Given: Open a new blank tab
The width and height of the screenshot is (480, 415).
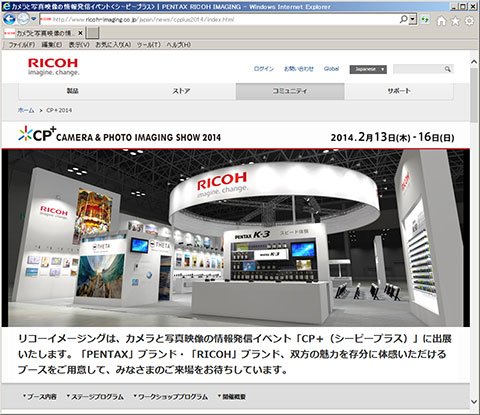Looking at the screenshot, I should [92, 33].
